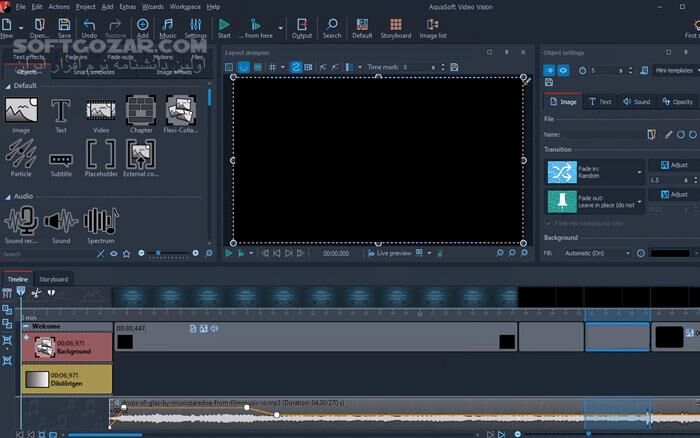Select the Particle object
The image size is (700, 438).
point(21,158)
